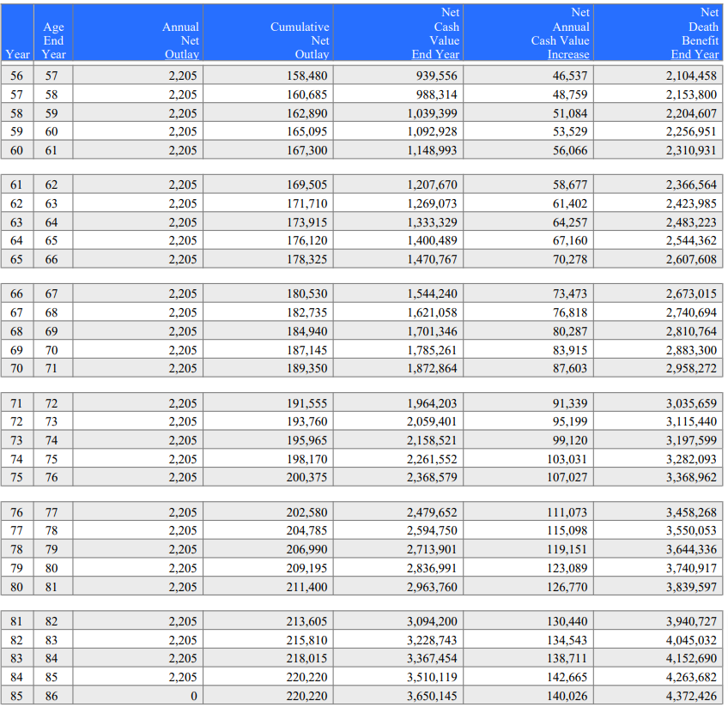Select cash value increase 142,665
This screenshot has height=707, width=728.
tap(567, 677)
